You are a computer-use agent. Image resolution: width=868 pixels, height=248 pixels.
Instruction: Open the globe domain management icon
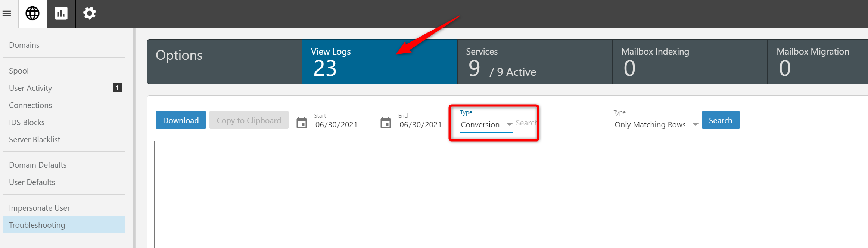pyautogui.click(x=32, y=14)
